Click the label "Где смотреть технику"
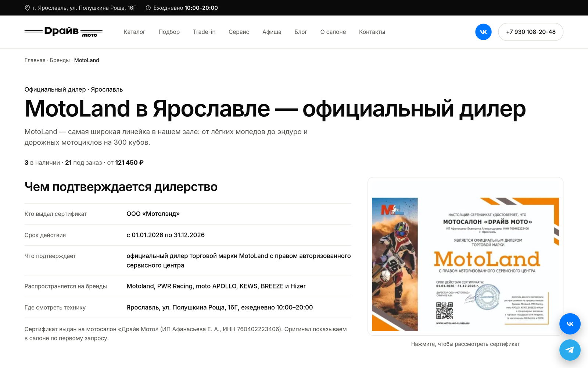Viewport: 588px width, 368px height. click(55, 308)
